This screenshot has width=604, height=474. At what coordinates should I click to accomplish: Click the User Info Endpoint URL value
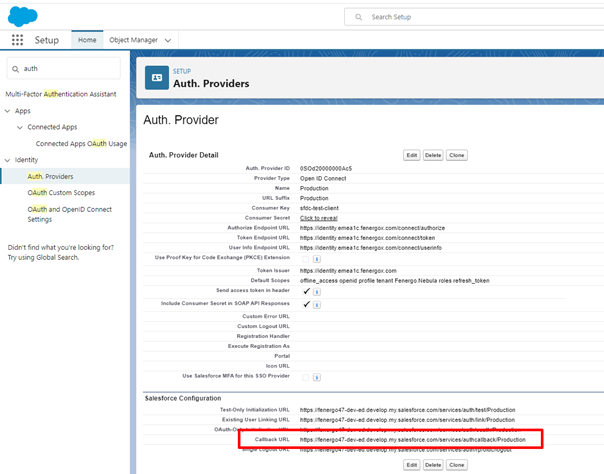pos(371,248)
